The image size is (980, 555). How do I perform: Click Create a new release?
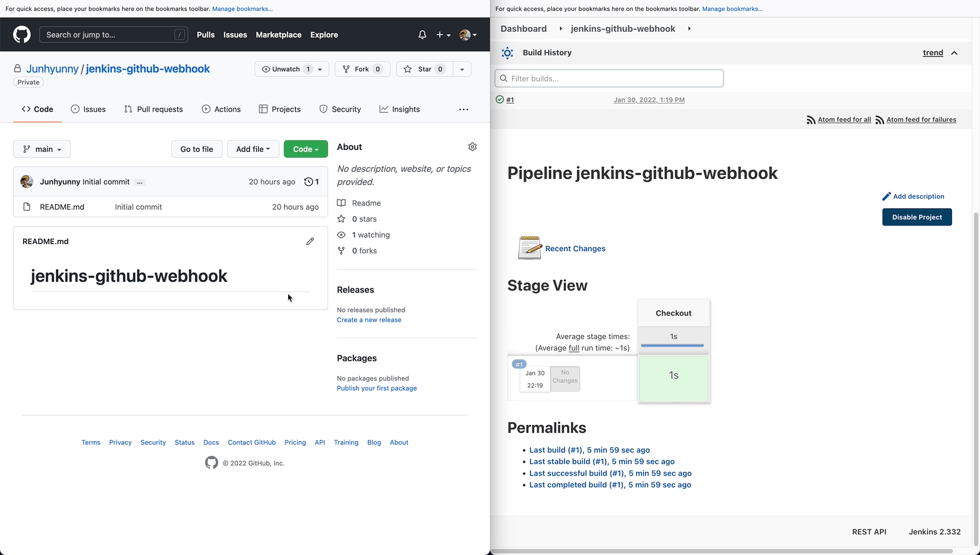coord(369,320)
